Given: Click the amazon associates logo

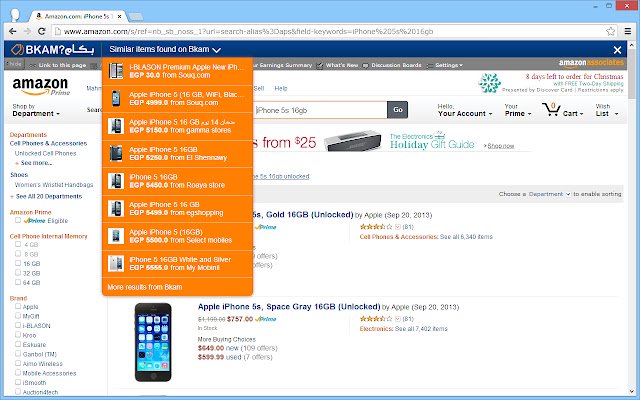Looking at the screenshot, I should tap(591, 63).
